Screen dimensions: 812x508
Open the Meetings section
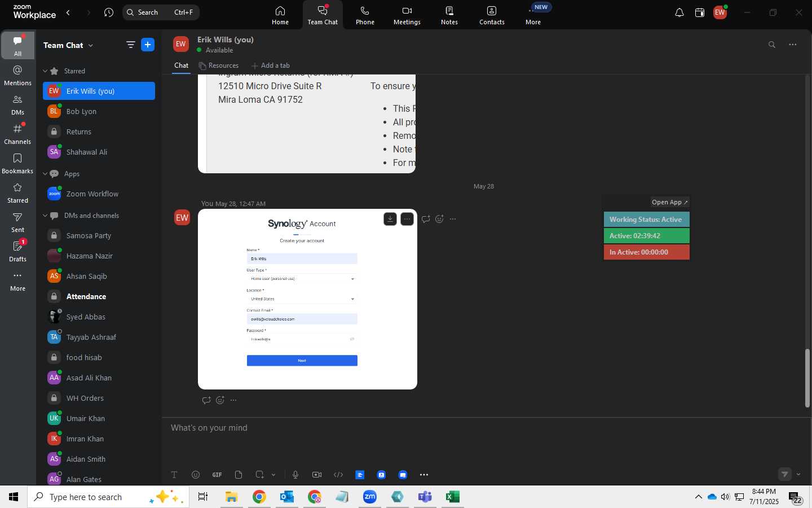pos(407,15)
